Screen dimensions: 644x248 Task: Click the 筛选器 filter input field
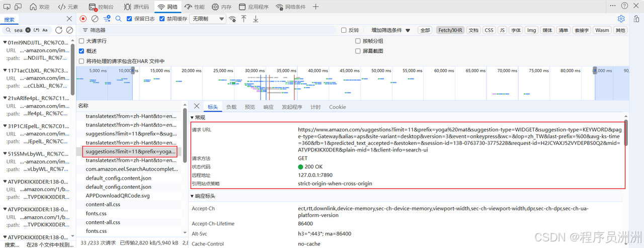tap(206, 30)
